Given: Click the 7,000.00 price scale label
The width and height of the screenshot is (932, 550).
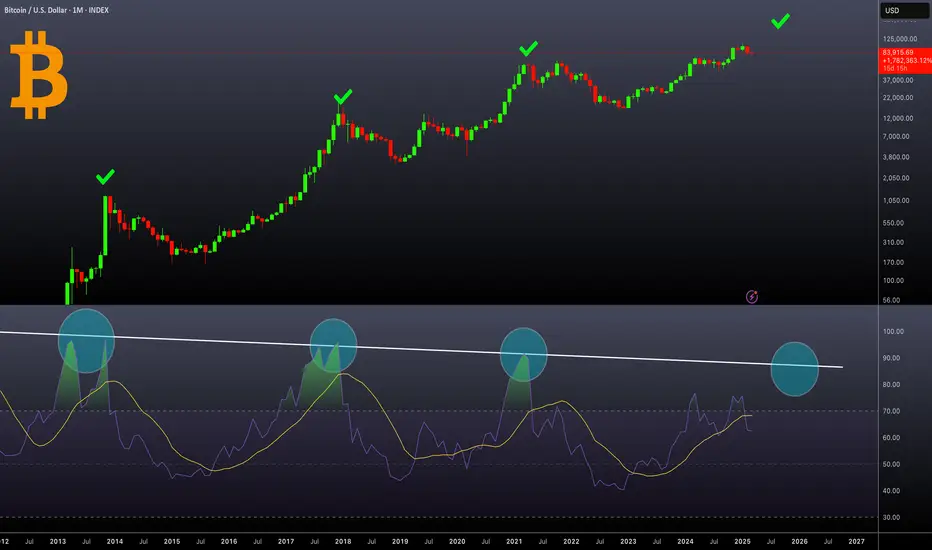Looking at the screenshot, I should click(896, 137).
